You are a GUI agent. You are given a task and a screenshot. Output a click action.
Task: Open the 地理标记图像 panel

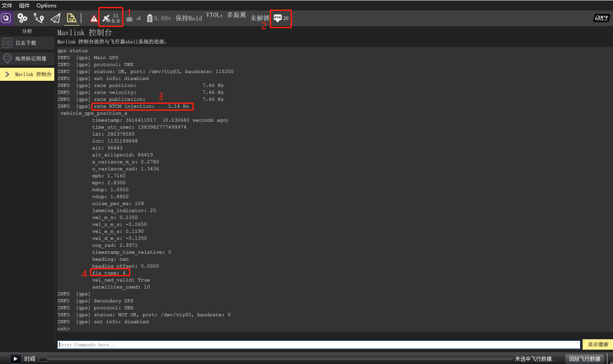(27, 58)
